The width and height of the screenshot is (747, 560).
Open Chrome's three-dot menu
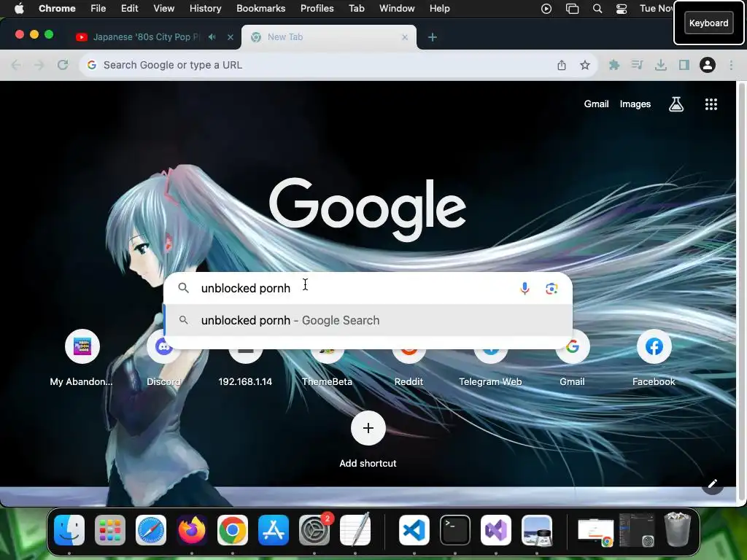[731, 65]
